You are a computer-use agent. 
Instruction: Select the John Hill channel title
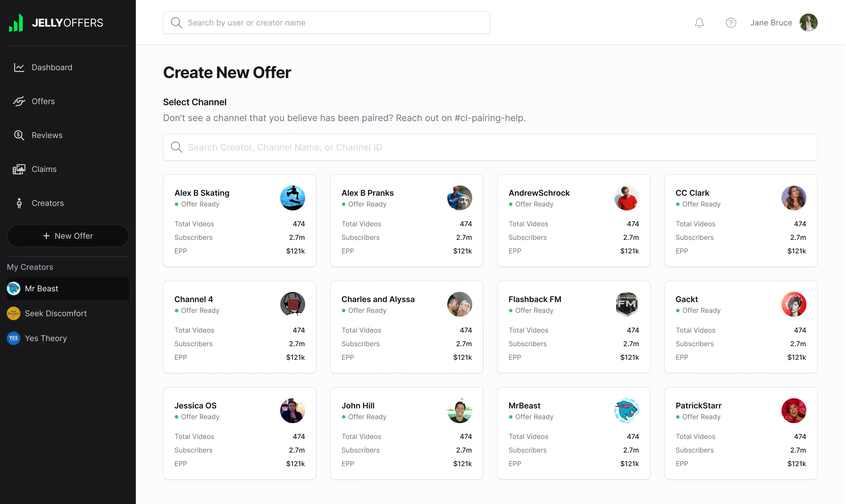point(358,406)
